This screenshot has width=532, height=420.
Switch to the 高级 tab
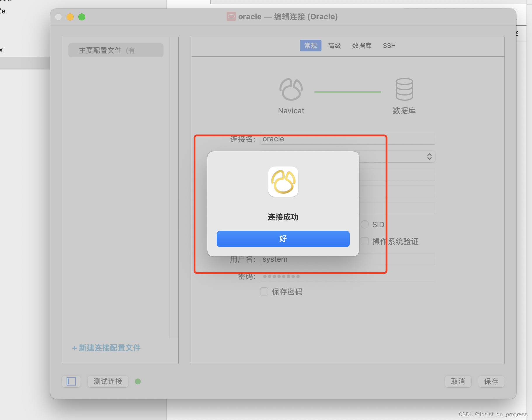334,46
